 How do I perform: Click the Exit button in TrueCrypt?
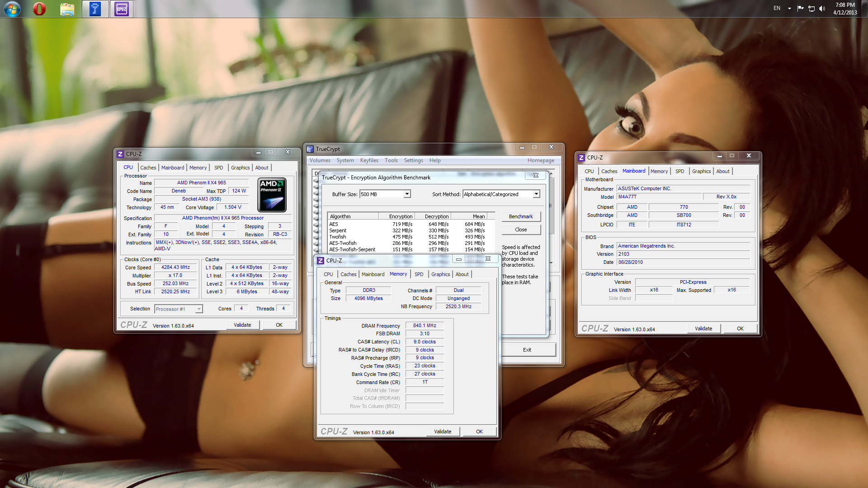[x=527, y=350]
